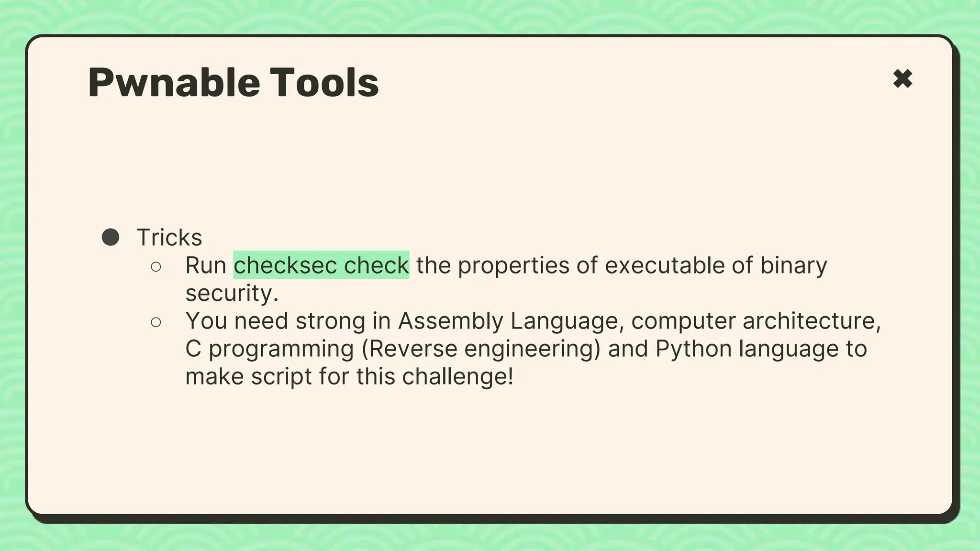Click the filled bullet beside Tricks
The height and width of the screenshot is (551, 980).
pos(111,237)
